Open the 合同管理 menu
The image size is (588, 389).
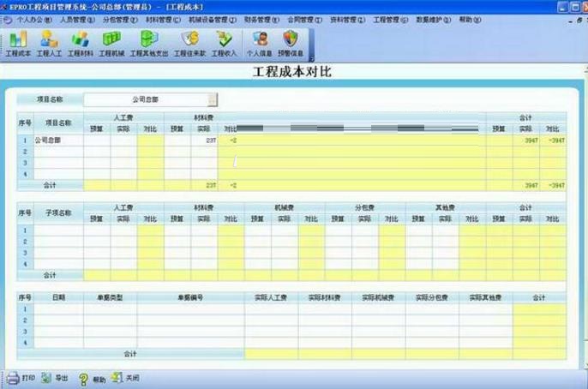pos(304,20)
